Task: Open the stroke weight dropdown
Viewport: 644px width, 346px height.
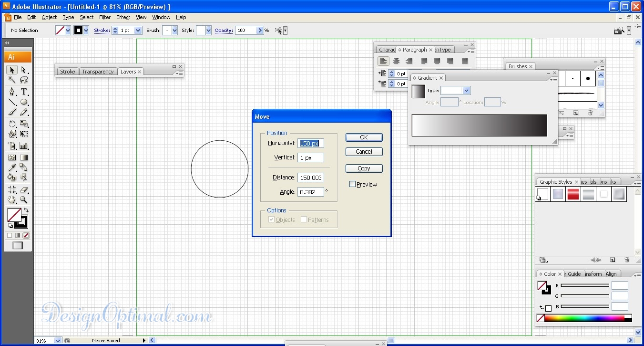Action: pos(138,31)
